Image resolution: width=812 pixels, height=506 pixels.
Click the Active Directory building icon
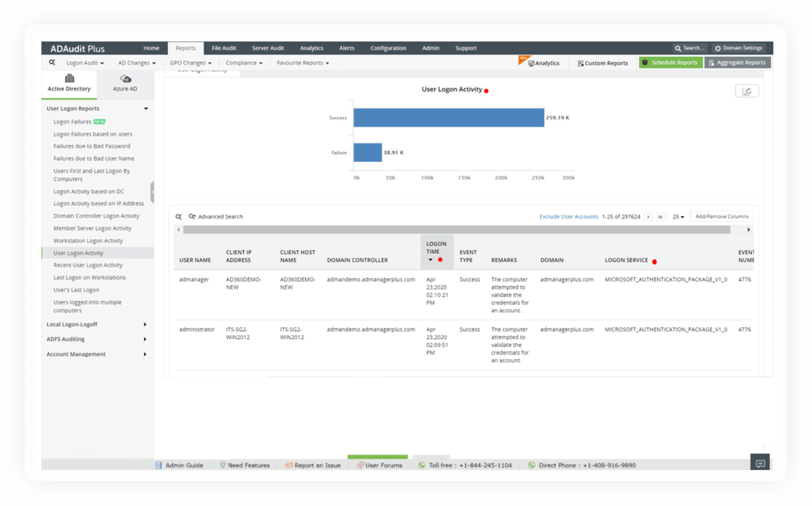(69, 78)
